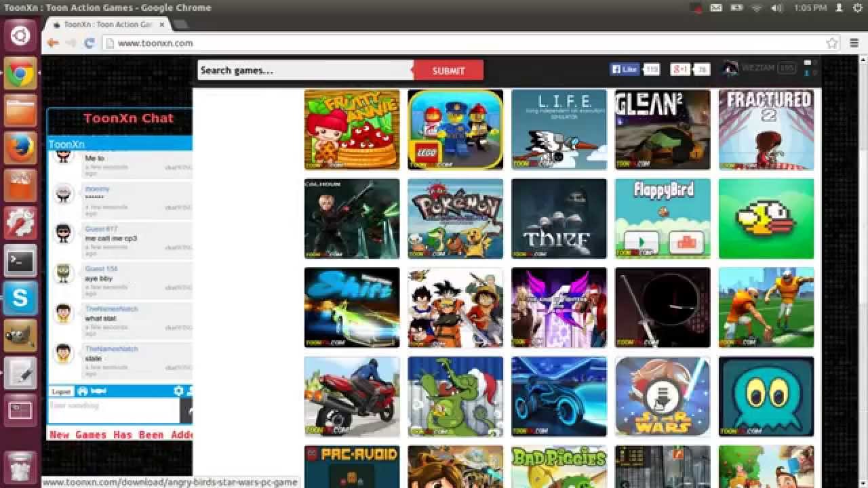
Task: Open the green crocodile game thumbnail
Action: pos(456,396)
